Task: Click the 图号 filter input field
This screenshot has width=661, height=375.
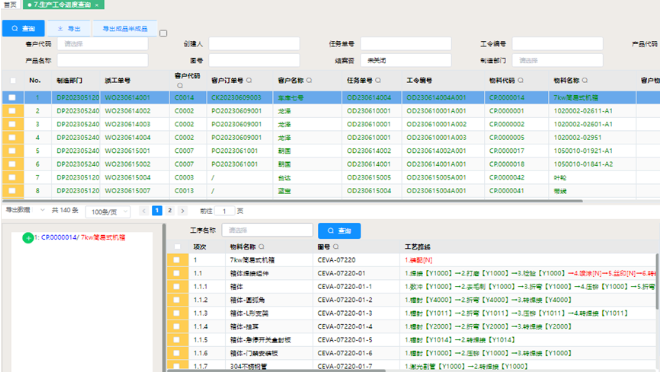Action: point(254,60)
